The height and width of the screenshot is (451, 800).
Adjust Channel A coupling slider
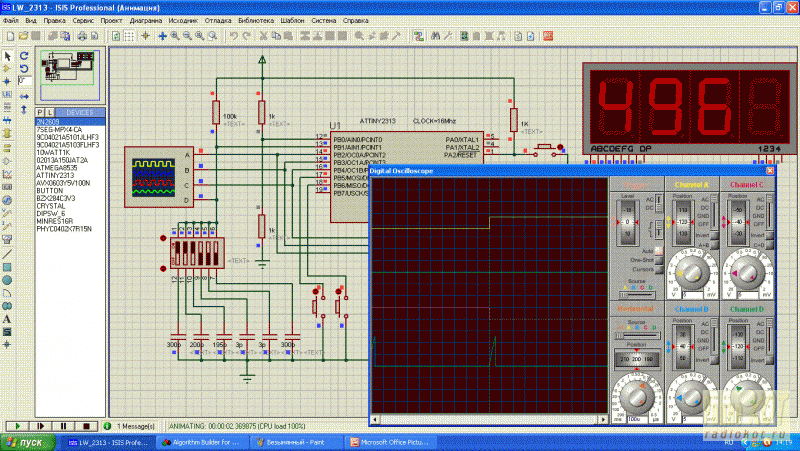(714, 211)
